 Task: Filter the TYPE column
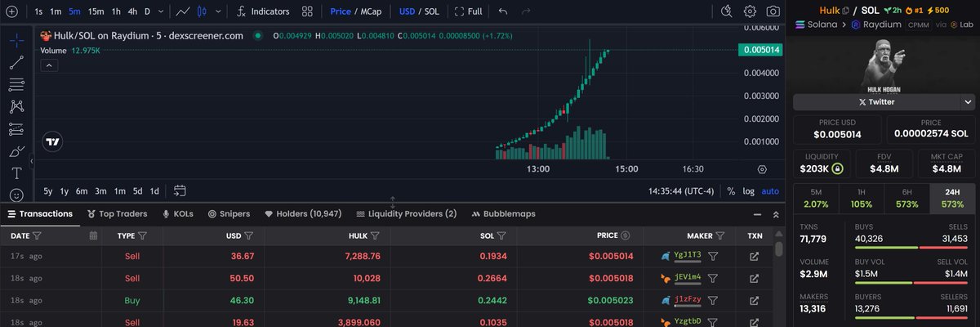click(143, 235)
